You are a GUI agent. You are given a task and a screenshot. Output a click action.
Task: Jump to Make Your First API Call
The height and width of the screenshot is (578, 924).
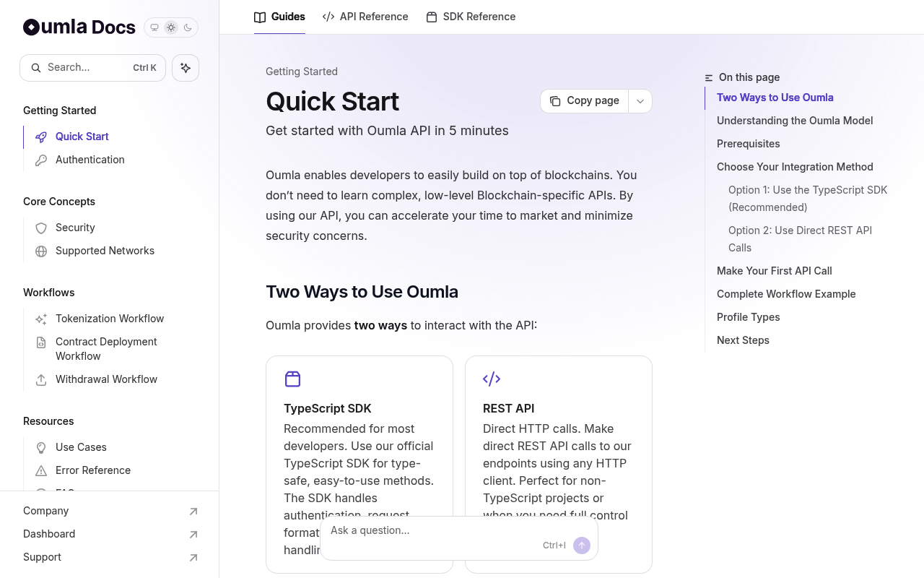tap(775, 271)
